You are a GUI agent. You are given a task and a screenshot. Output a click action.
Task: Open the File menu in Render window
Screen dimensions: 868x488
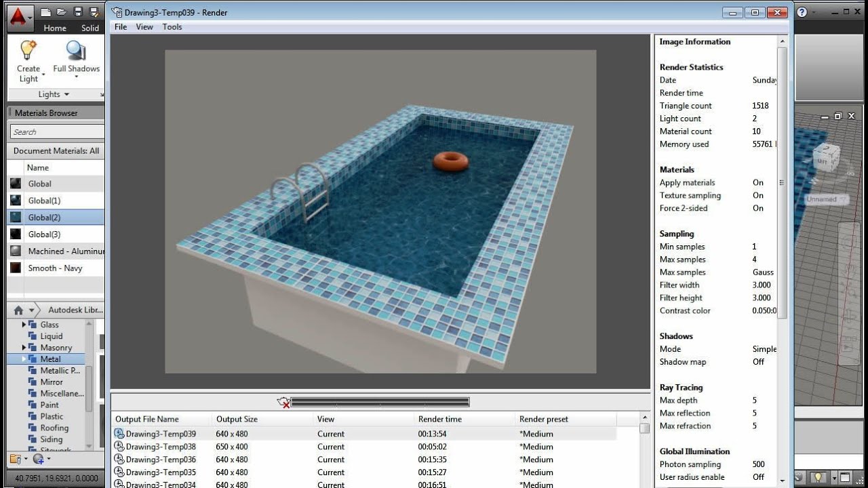click(121, 27)
